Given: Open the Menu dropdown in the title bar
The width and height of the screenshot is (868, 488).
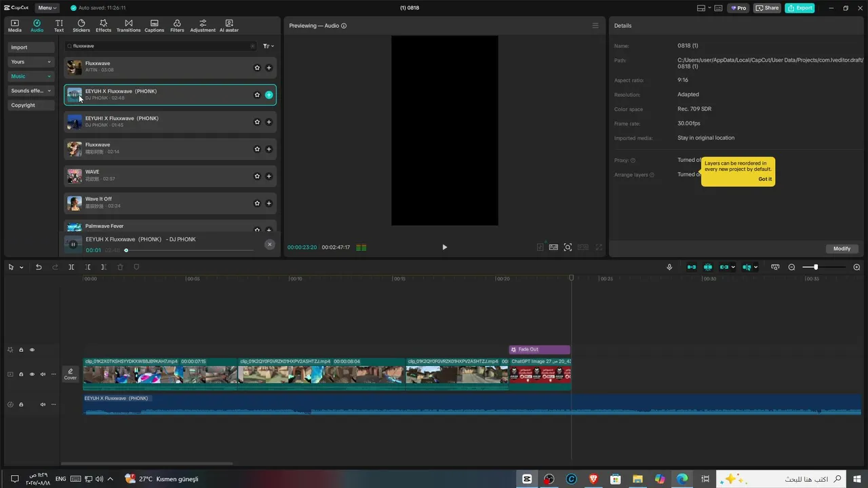Looking at the screenshot, I should click(47, 8).
